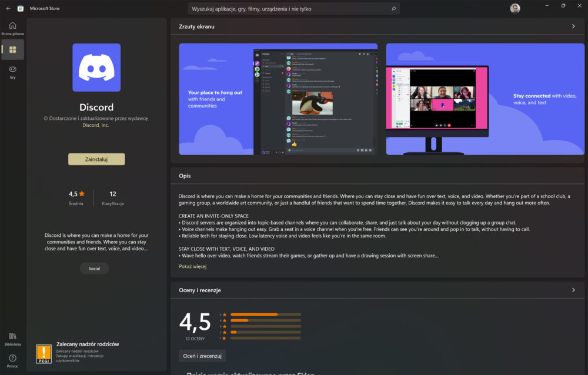This screenshot has width=588, height=375.
Task: Open the first Discord chat screenshot
Action: click(278, 99)
